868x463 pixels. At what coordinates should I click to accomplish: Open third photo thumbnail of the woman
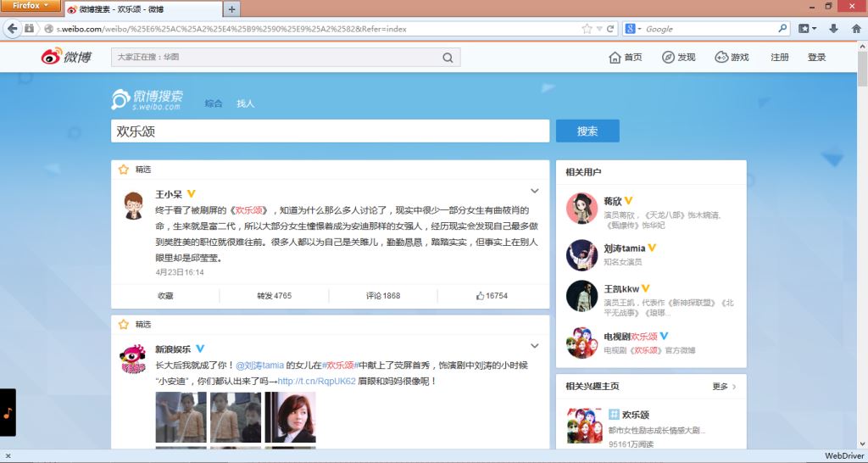(290, 417)
